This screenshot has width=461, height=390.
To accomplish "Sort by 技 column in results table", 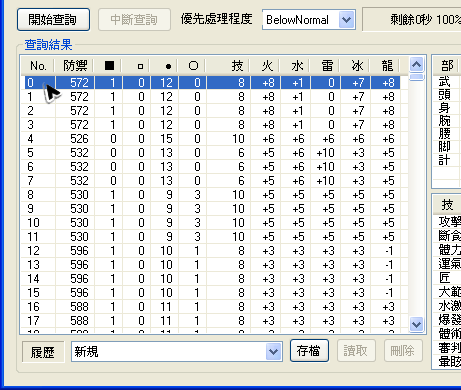I will [x=228, y=66].
